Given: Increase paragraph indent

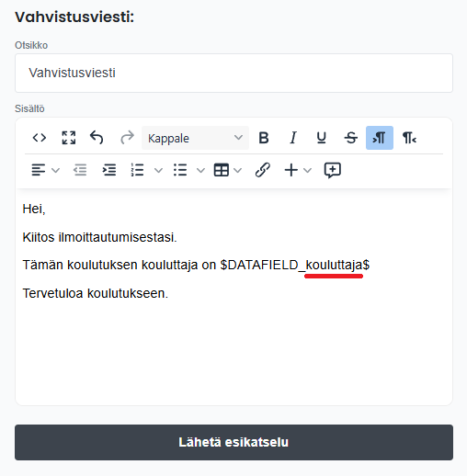Looking at the screenshot, I should [109, 170].
